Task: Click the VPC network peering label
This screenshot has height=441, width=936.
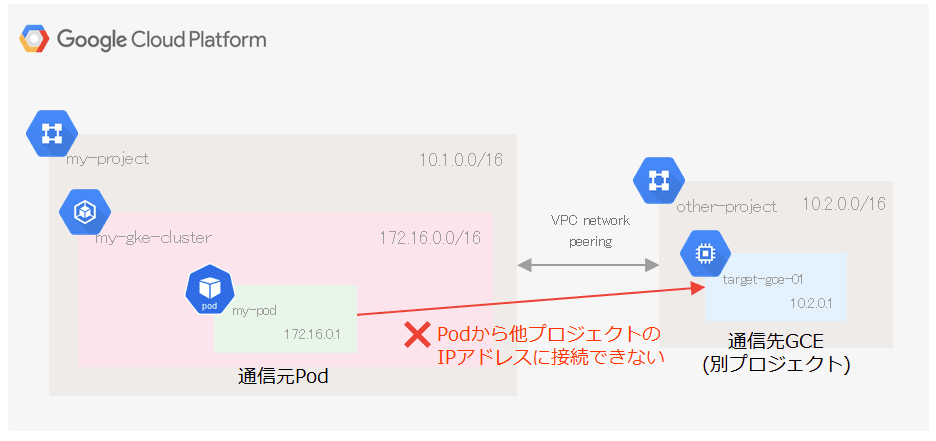Action: 590,232
